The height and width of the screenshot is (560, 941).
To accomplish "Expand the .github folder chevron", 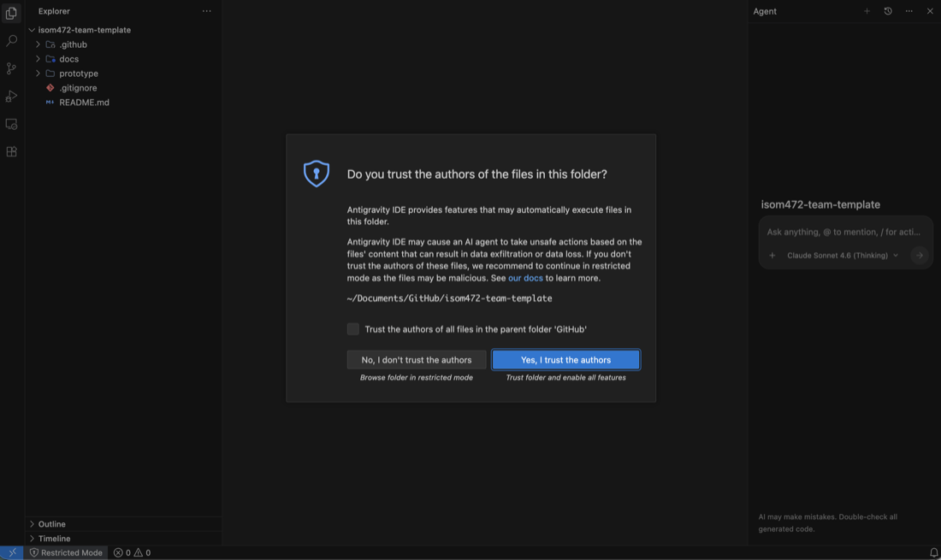I will click(x=38, y=44).
